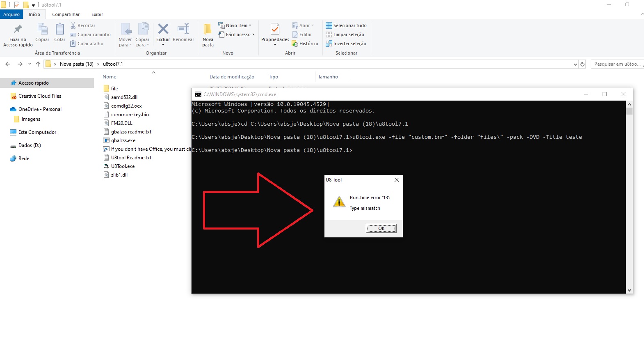
Task: Open Novo item dropdown
Action: coord(235,25)
